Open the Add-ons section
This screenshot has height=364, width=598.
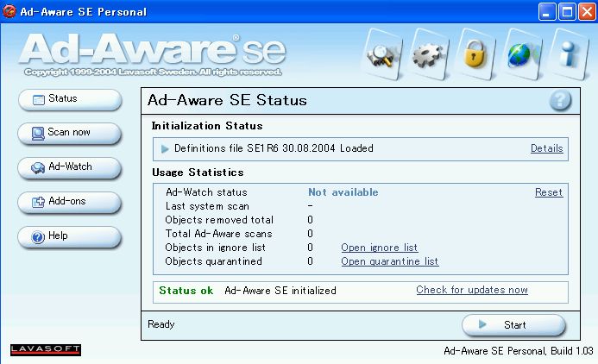pyautogui.click(x=70, y=202)
